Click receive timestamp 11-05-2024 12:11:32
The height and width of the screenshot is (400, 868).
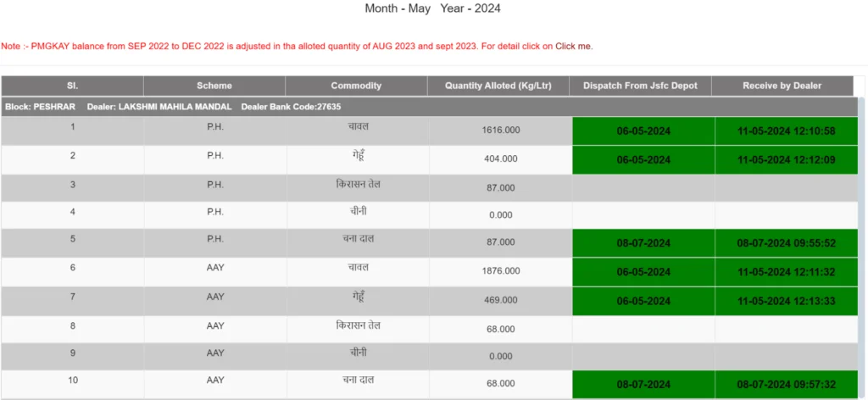tap(786, 272)
